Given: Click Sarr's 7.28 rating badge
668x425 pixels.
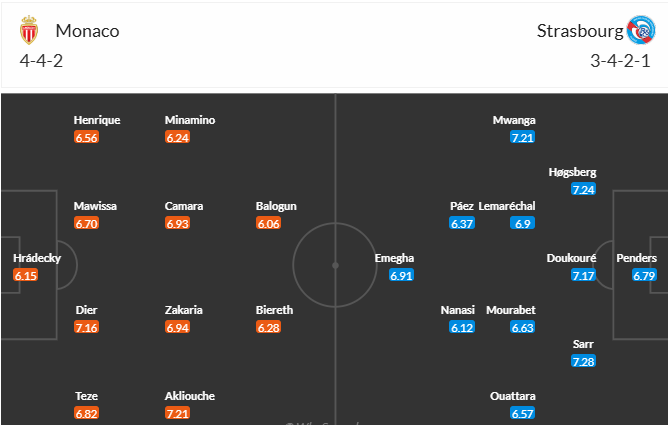Looking at the screenshot, I should pos(583,362).
